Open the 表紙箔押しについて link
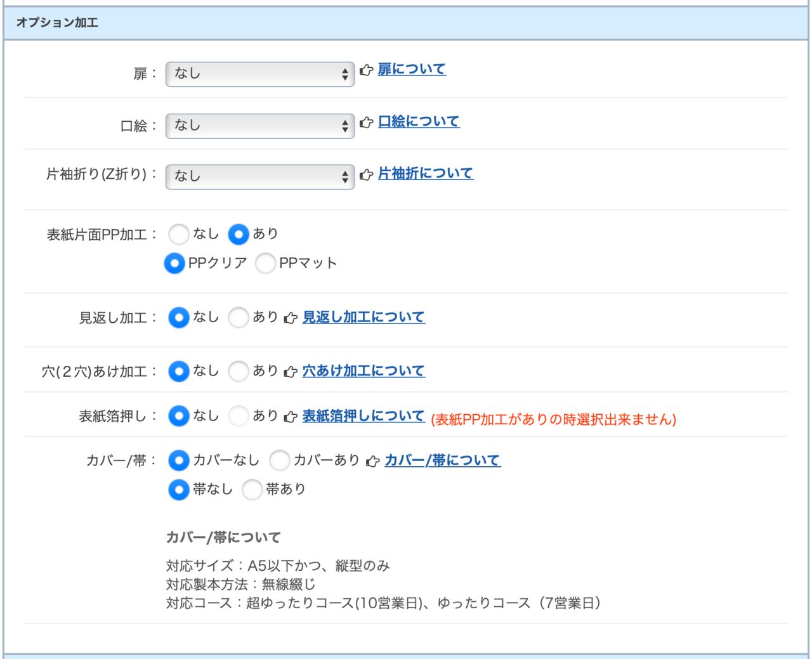Image resolution: width=812 pixels, height=659 pixels. pyautogui.click(x=363, y=416)
